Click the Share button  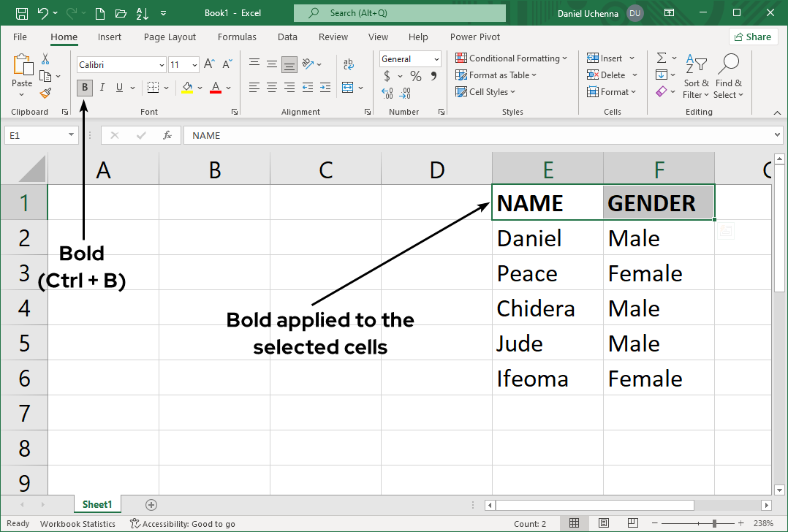coord(753,37)
